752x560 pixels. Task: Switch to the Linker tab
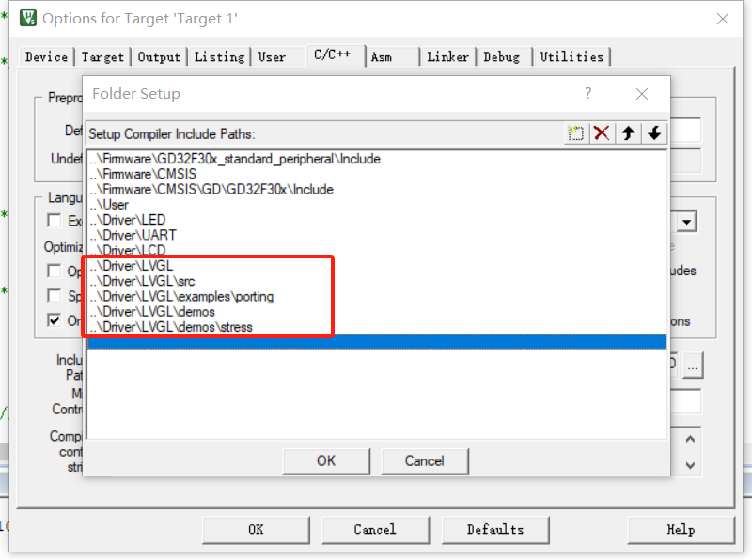[448, 57]
